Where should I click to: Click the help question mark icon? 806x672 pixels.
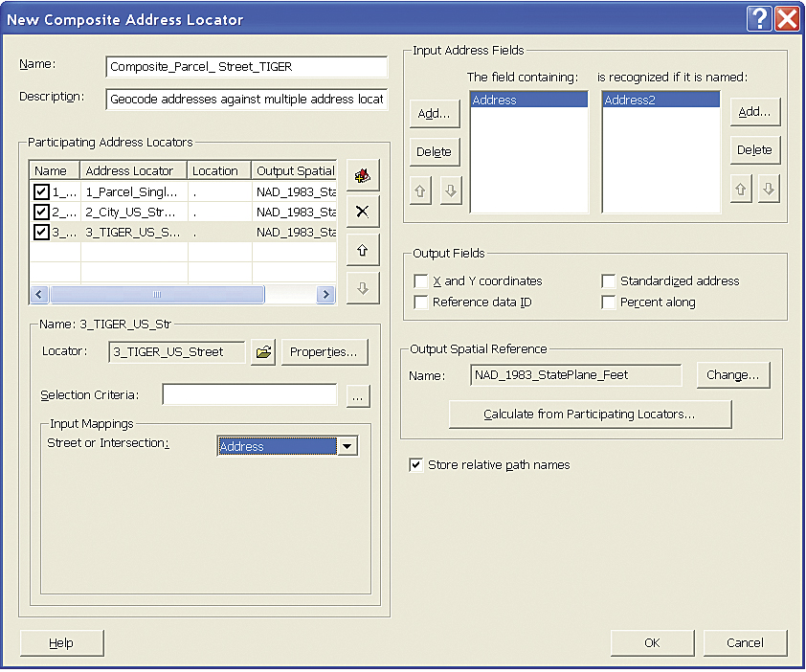coord(759,19)
